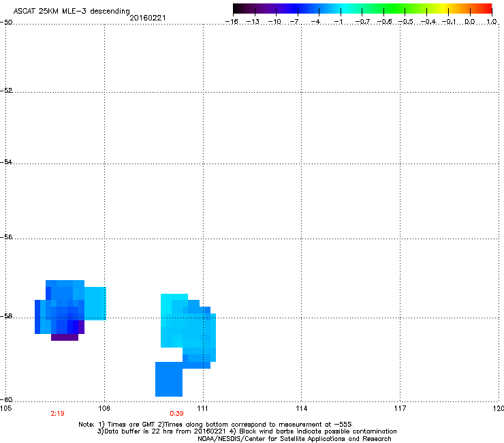Image resolution: width=504 pixels, height=443 pixels.
Task: Click the large blue square block near -60 latitude
Action: click(x=169, y=379)
